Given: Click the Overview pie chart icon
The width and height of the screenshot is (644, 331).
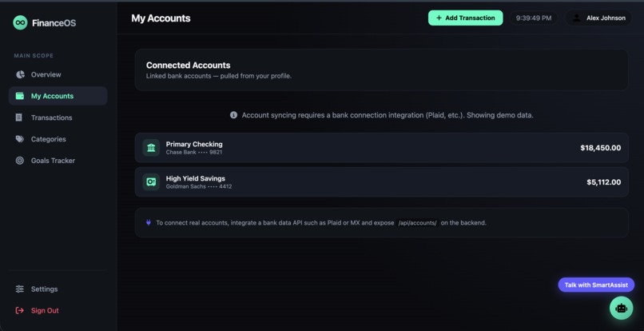Looking at the screenshot, I should coord(20,74).
